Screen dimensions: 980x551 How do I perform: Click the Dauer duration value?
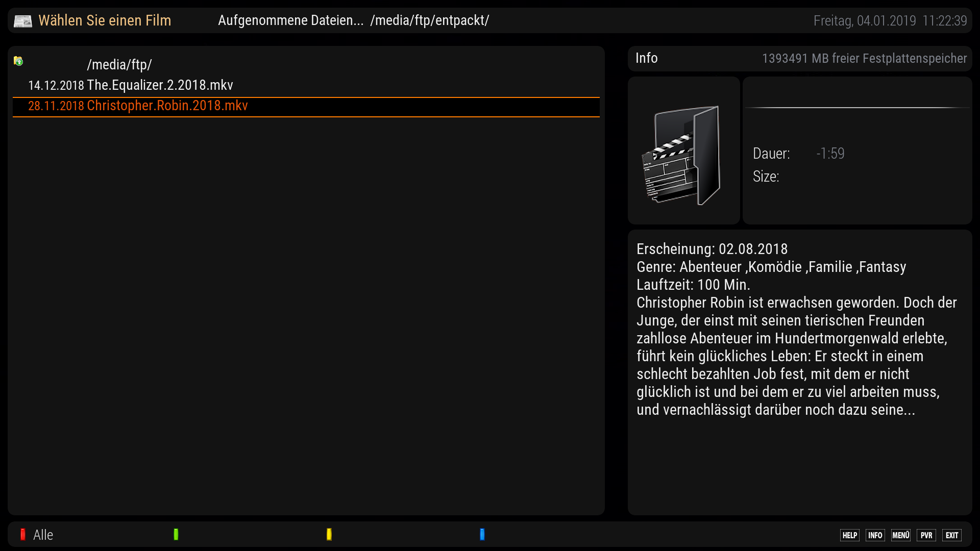point(830,154)
